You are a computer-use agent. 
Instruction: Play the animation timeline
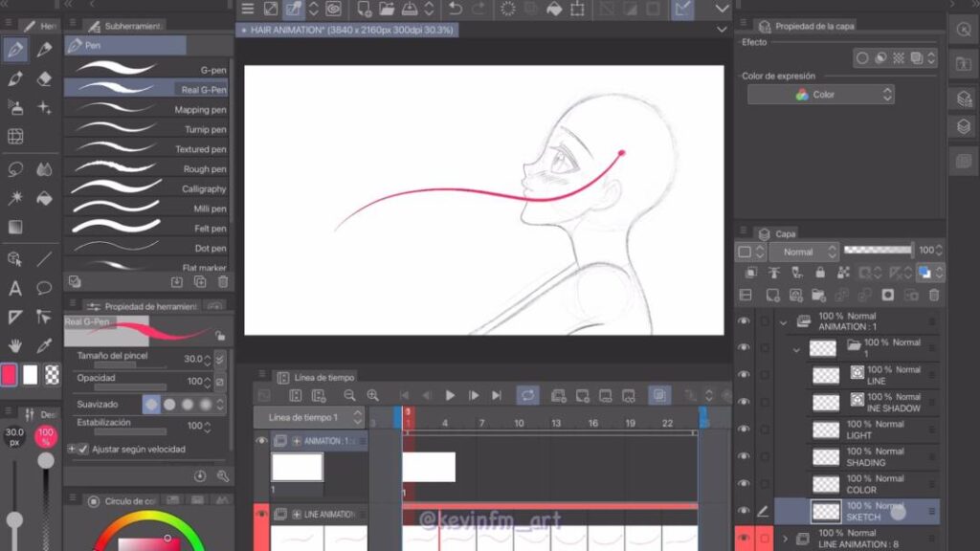point(450,395)
